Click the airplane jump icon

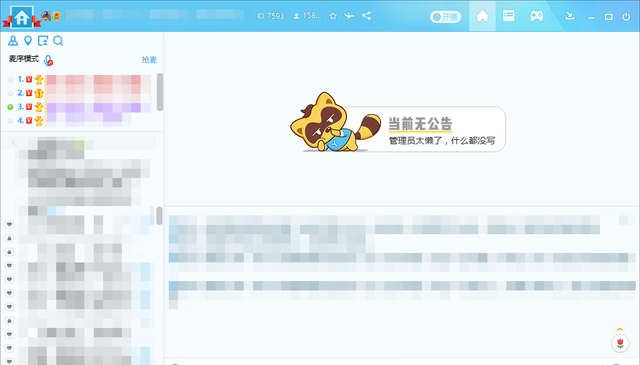click(x=349, y=16)
